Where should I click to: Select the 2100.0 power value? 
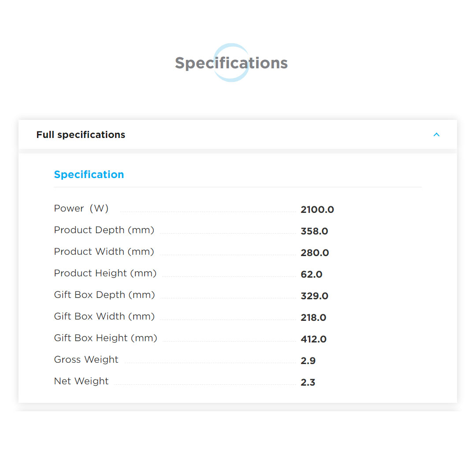click(x=317, y=210)
